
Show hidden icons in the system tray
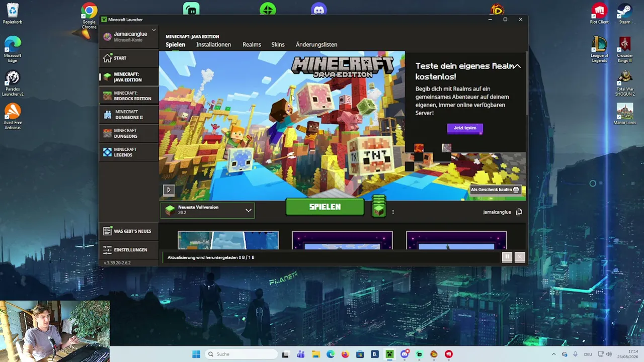point(554,354)
